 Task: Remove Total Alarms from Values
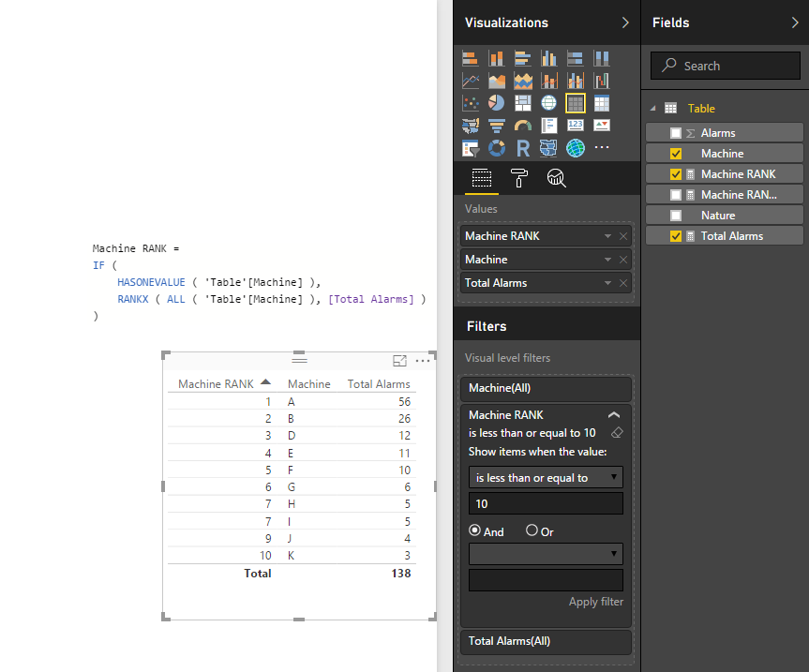623,283
